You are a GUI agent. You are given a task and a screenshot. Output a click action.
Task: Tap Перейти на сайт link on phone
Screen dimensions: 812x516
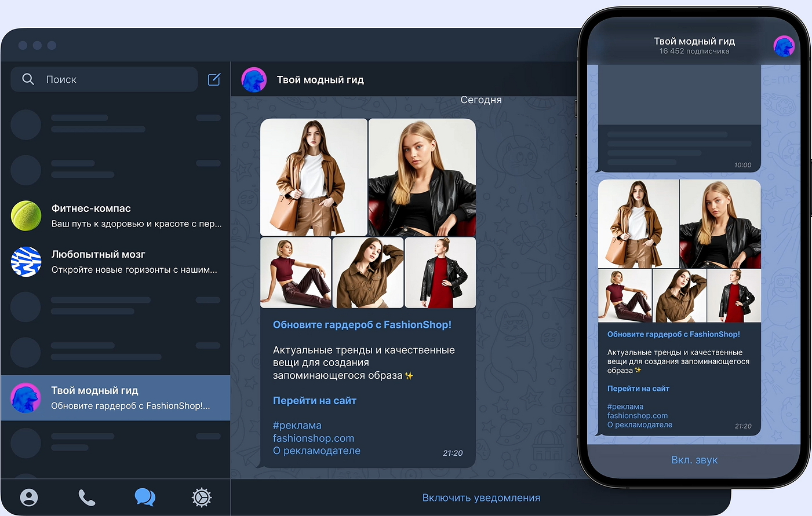(x=638, y=389)
